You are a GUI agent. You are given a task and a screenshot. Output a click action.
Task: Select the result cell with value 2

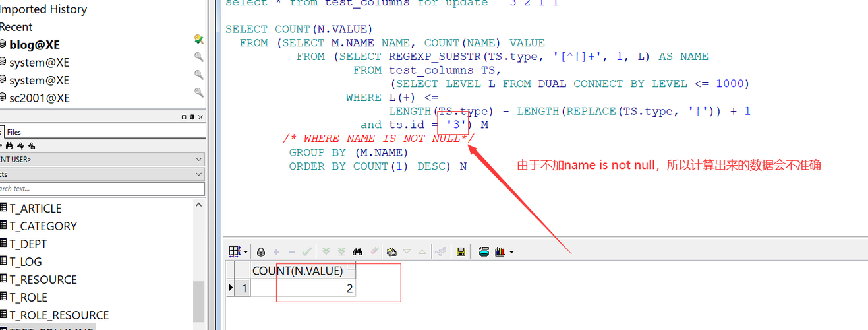pos(303,288)
